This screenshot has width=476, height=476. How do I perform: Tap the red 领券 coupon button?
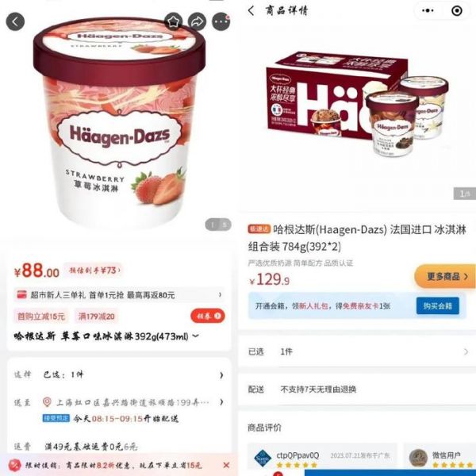tap(208, 316)
